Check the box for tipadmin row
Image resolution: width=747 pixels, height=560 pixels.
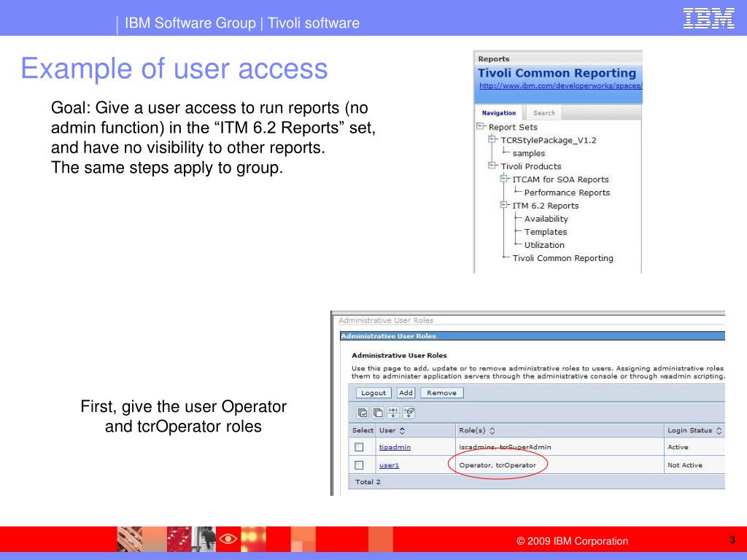359,447
